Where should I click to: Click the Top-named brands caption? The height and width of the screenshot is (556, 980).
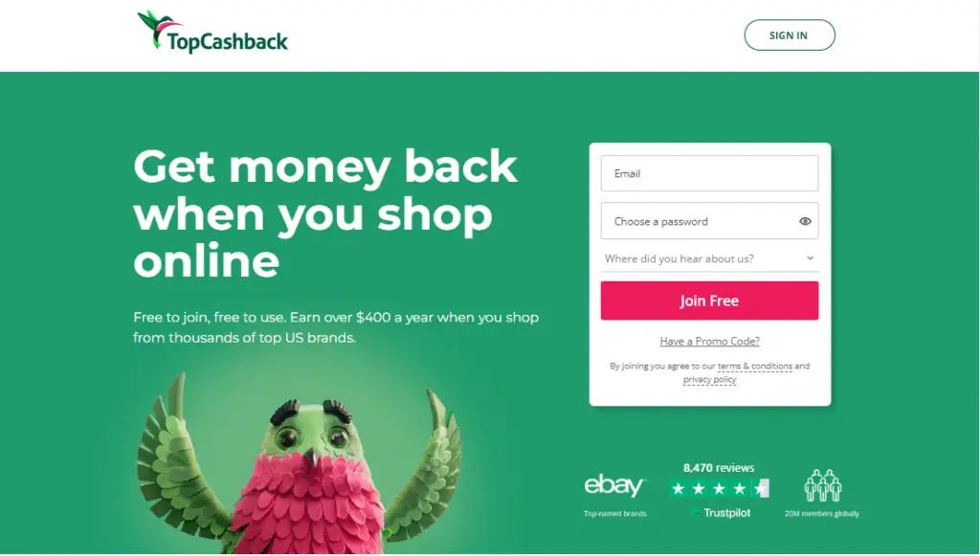pos(615,514)
